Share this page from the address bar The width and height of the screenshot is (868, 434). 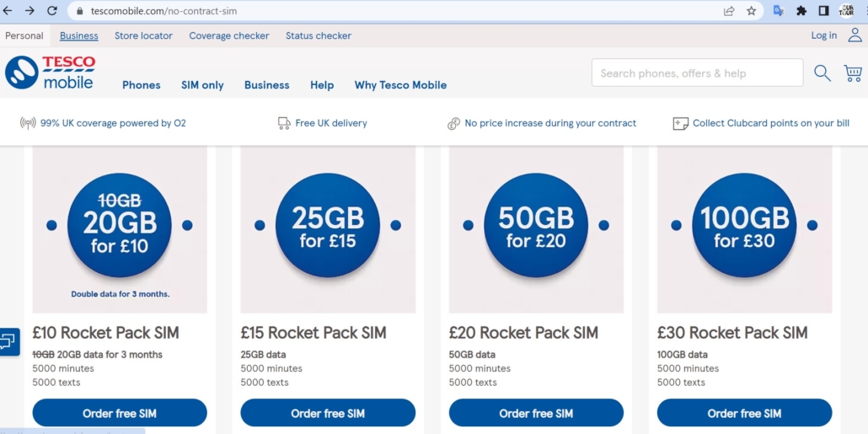click(x=729, y=11)
